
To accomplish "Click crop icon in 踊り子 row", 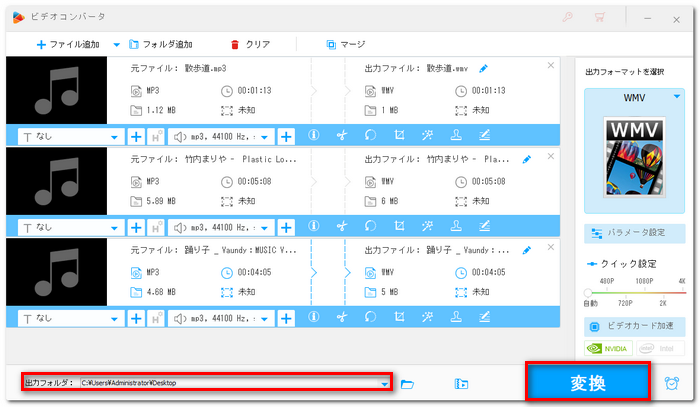I will (399, 317).
